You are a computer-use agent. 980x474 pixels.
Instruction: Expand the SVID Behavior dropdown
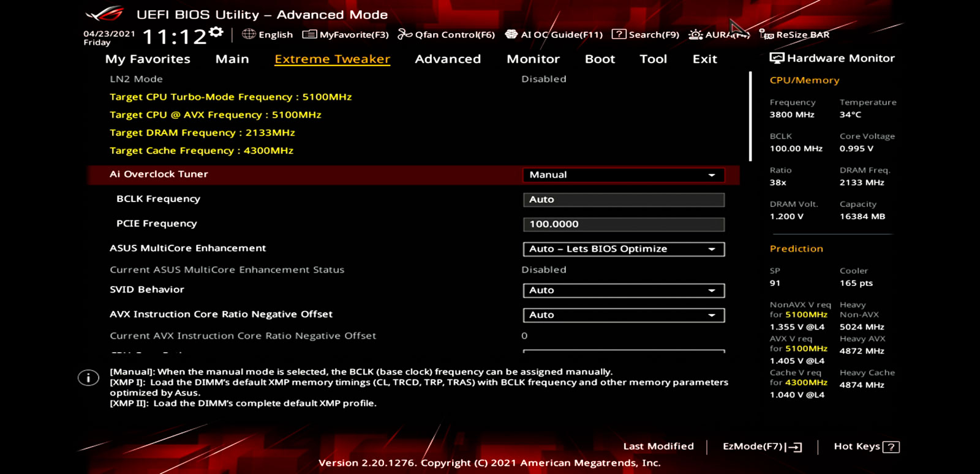point(624,290)
